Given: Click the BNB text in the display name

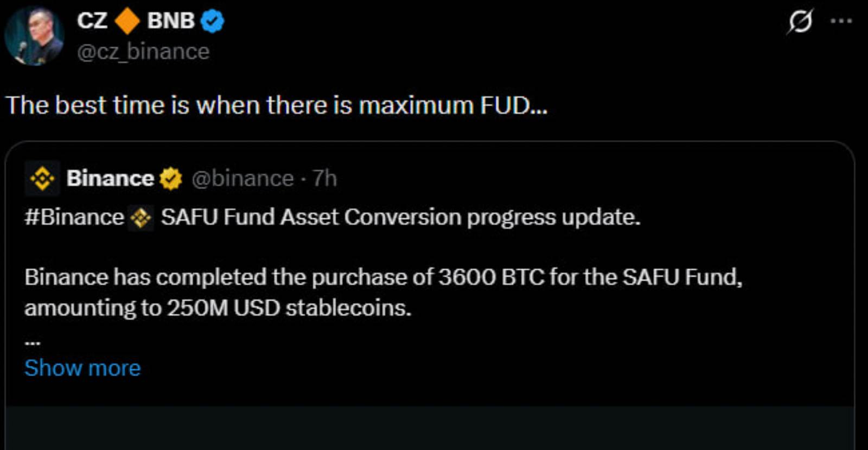Looking at the screenshot, I should [x=170, y=21].
